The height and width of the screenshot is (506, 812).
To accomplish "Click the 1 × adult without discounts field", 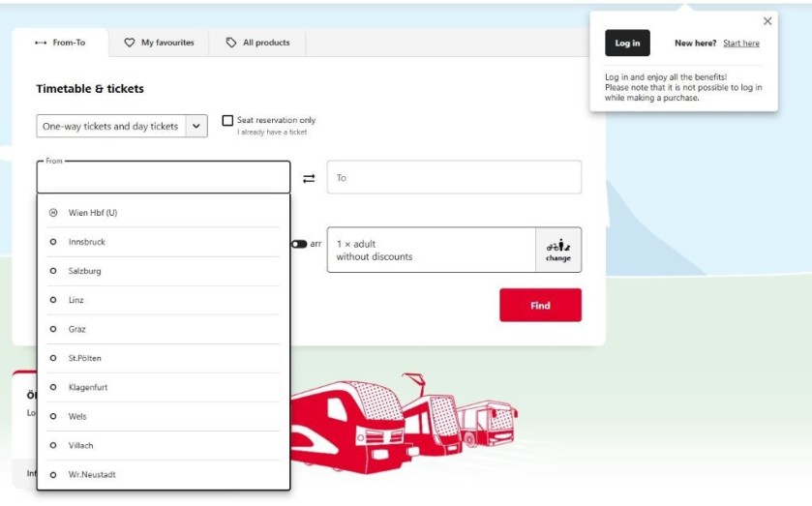I will click(x=432, y=250).
